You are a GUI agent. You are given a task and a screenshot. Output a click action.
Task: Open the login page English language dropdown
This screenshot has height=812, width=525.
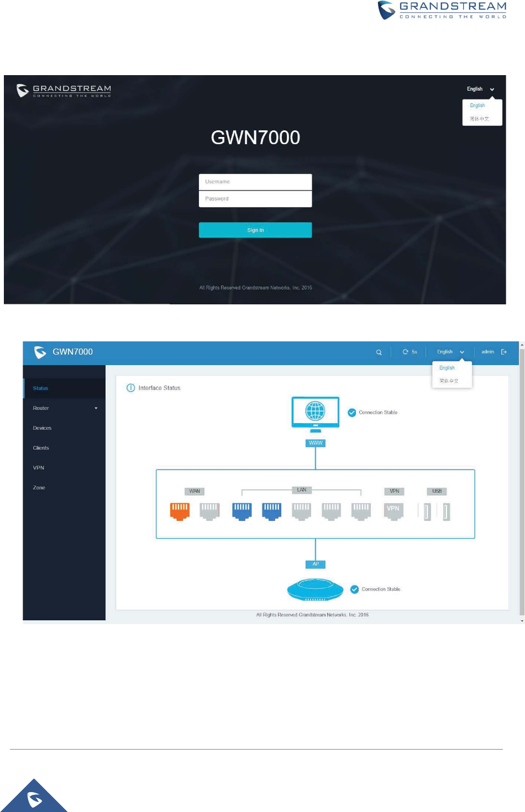coord(480,89)
